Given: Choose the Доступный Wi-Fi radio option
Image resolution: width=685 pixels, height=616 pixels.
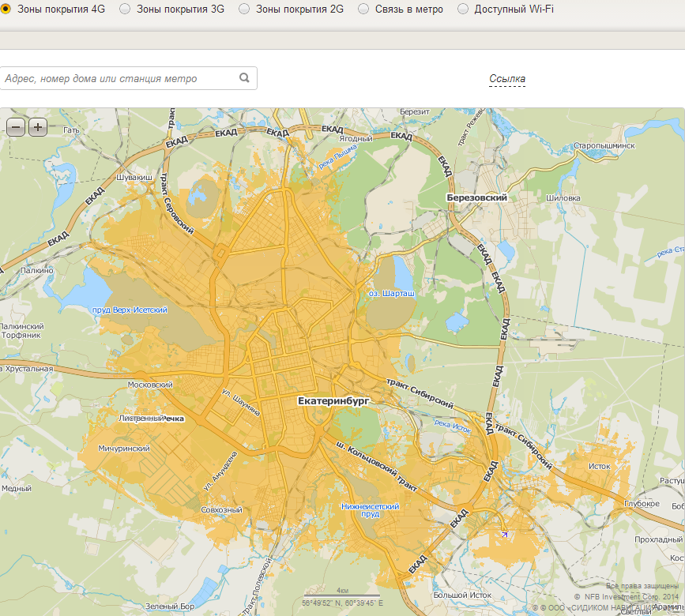Looking at the screenshot, I should click(463, 9).
